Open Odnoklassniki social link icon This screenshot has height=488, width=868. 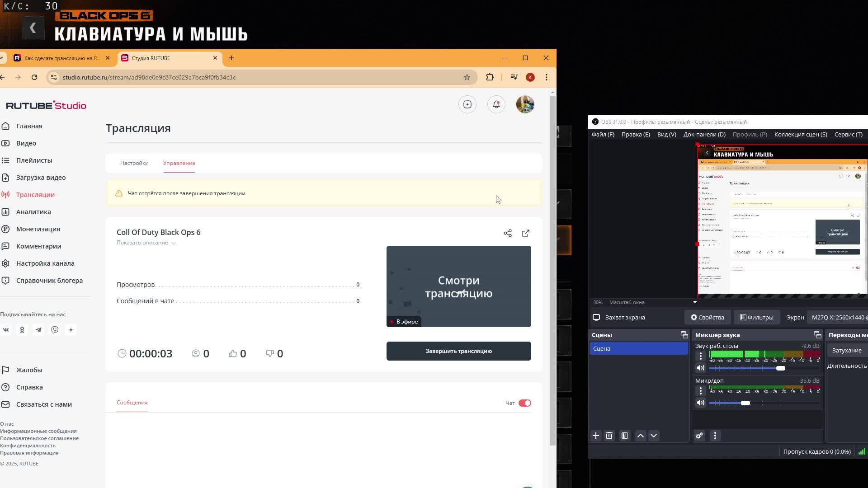point(22,330)
